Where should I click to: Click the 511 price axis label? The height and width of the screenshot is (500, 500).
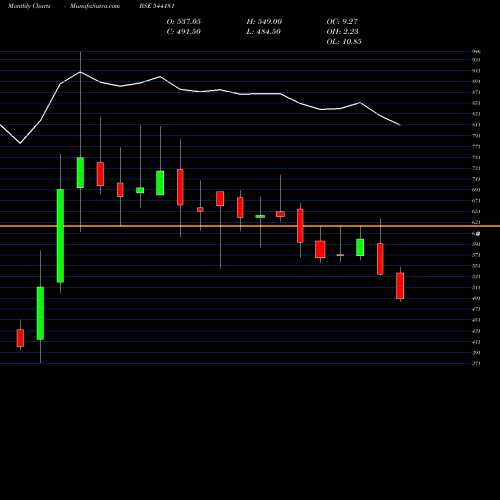[x=476, y=288]
